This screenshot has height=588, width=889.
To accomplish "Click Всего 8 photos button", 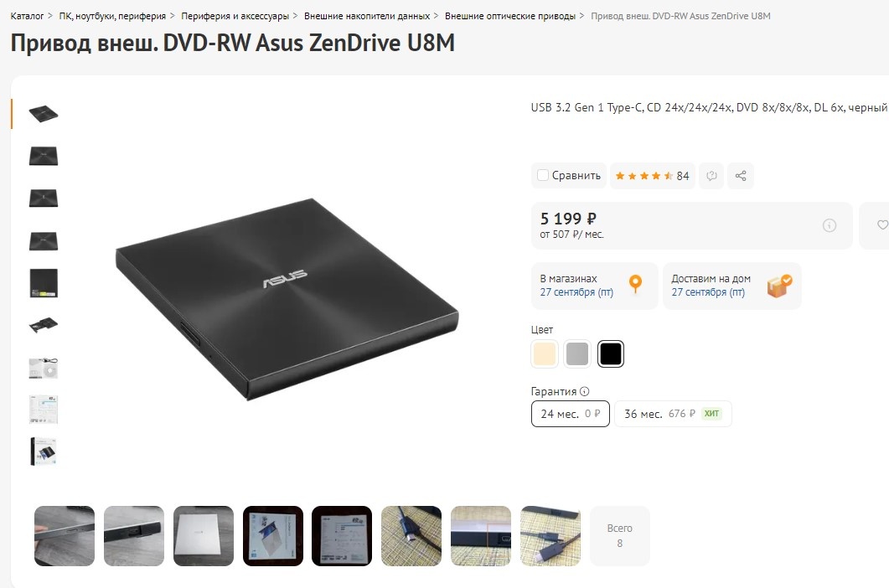I will (620, 536).
